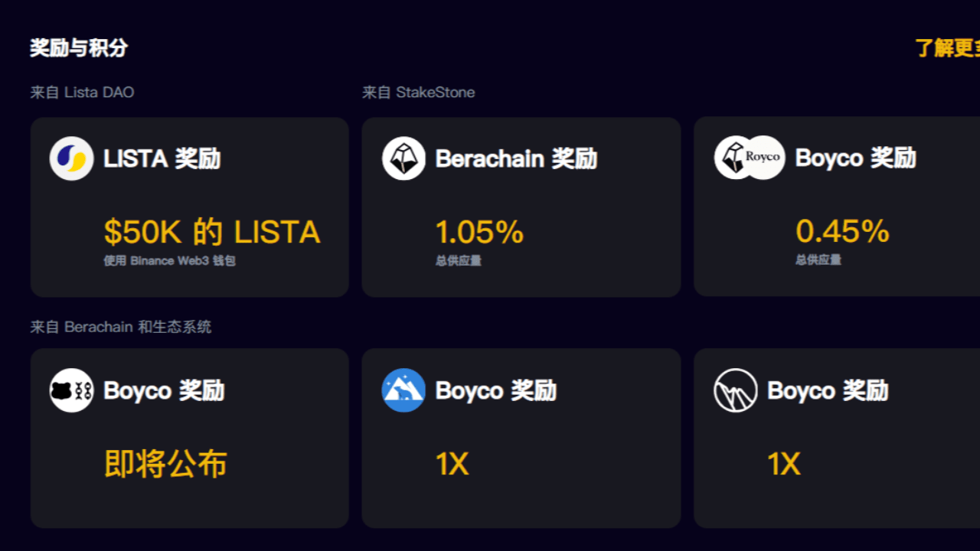Open the Royco badge logo icon

pos(747,158)
